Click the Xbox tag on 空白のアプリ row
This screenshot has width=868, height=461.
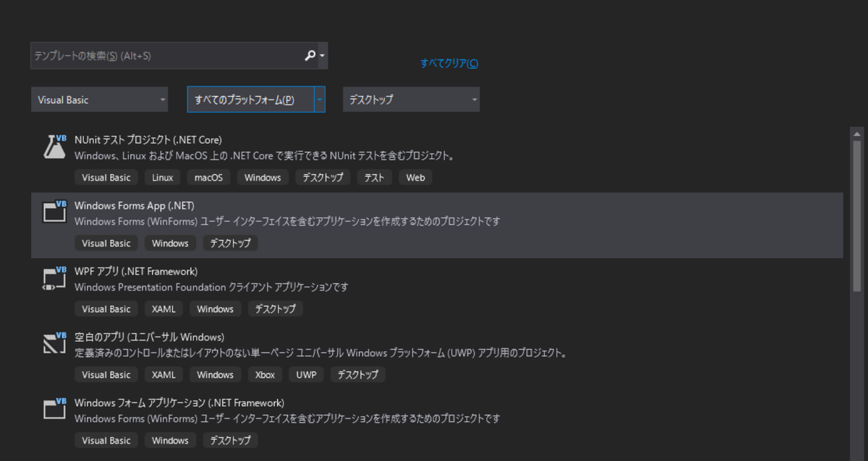click(x=265, y=374)
